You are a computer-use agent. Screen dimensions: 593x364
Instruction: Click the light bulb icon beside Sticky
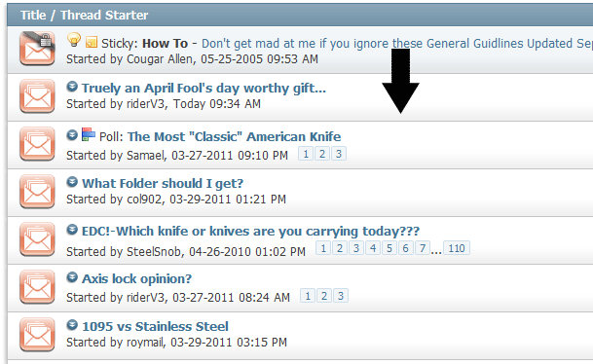[x=74, y=40]
